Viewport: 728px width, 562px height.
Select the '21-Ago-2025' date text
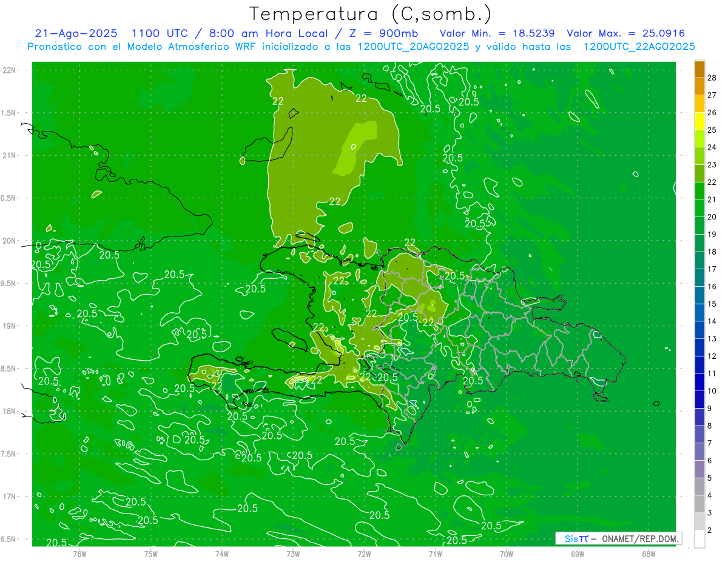click(76, 34)
